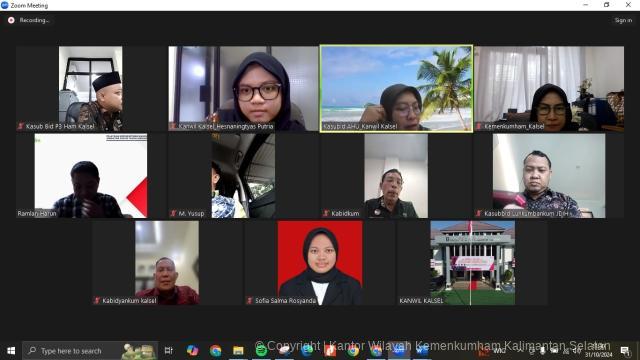Screen dimensions: 640x360
Task: Click the Zoom logo in title bar
Action: coord(4,5)
